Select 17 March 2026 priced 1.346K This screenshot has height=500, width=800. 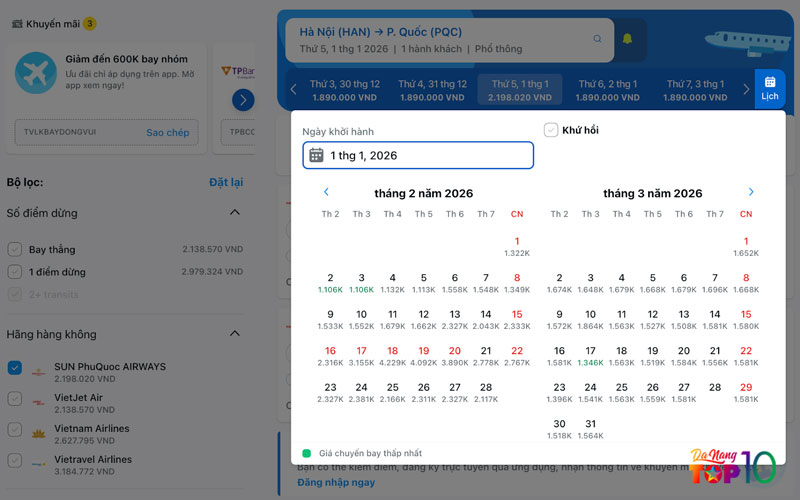click(590, 356)
